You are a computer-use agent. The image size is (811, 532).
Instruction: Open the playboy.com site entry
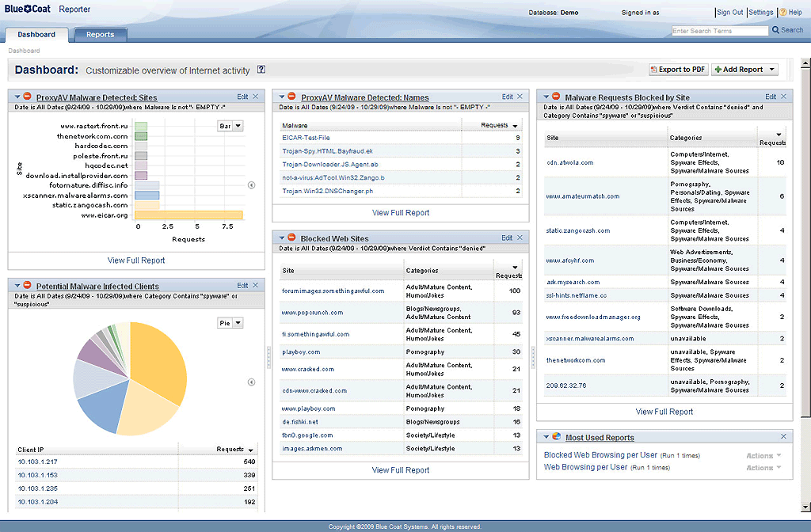point(301,352)
